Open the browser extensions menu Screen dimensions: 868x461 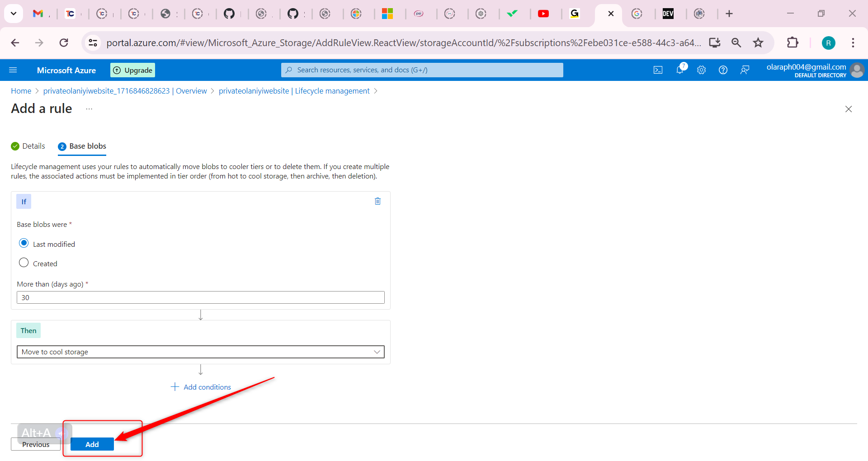(x=793, y=43)
